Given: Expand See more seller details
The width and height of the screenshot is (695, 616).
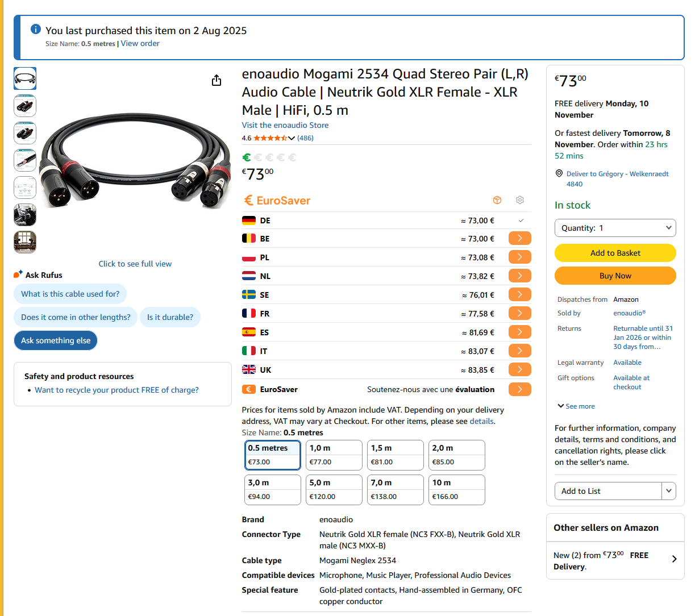Looking at the screenshot, I should [576, 406].
